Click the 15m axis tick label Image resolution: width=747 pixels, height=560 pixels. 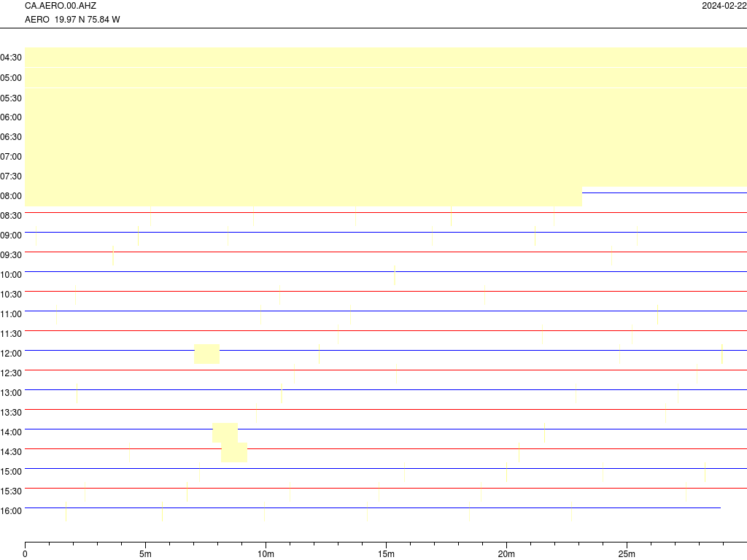[386, 554]
